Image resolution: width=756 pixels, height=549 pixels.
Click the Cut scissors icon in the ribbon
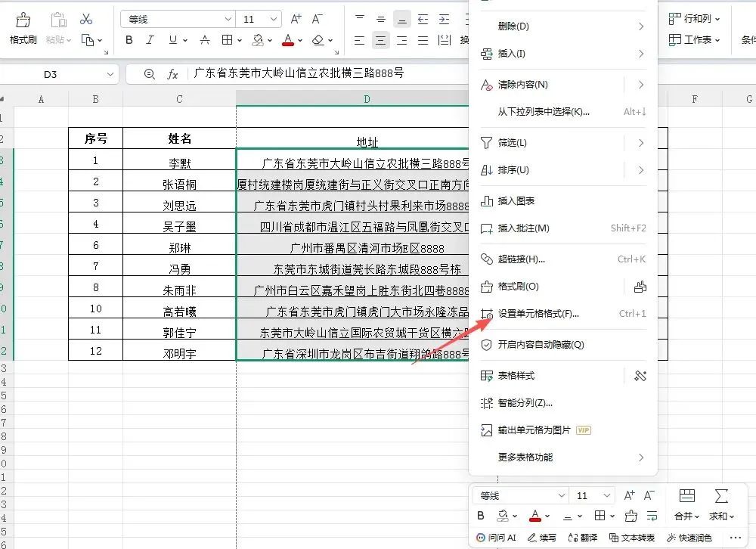86,20
